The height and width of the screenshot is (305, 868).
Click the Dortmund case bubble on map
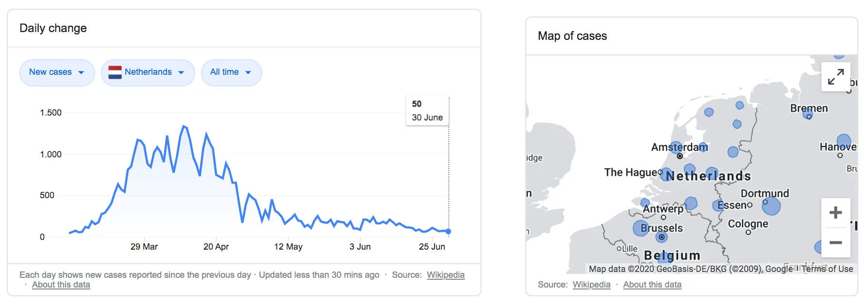point(771,206)
